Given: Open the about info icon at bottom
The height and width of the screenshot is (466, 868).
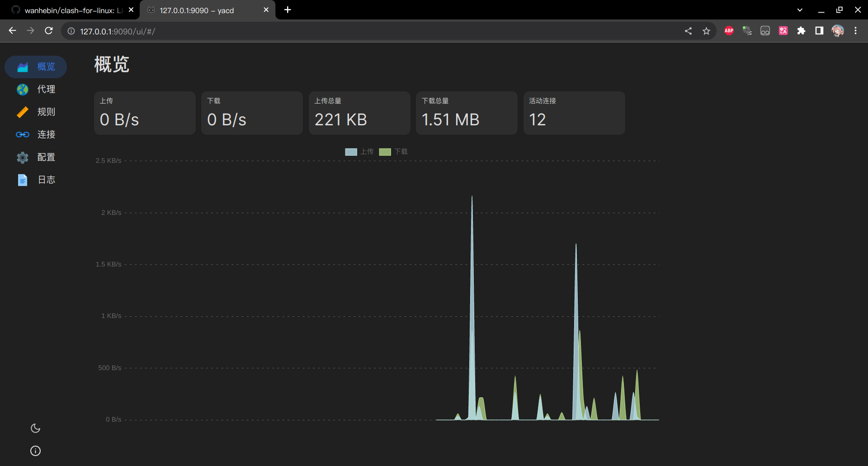Looking at the screenshot, I should click(x=35, y=451).
